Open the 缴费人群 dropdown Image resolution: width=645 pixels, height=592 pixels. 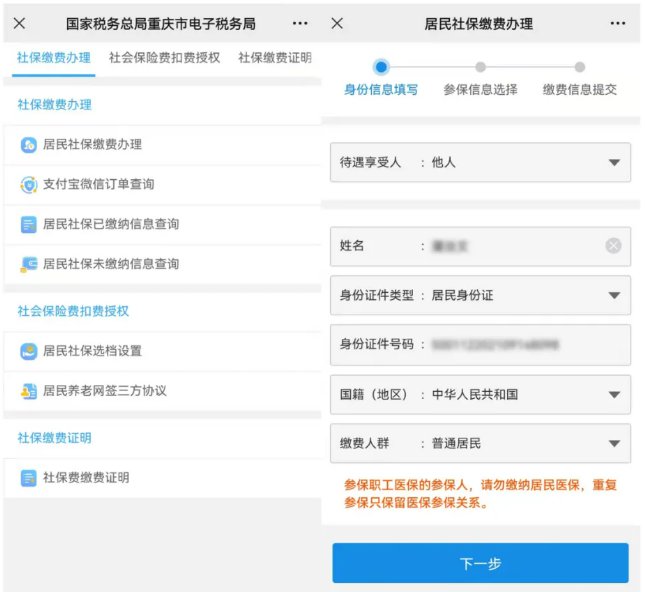pos(613,443)
